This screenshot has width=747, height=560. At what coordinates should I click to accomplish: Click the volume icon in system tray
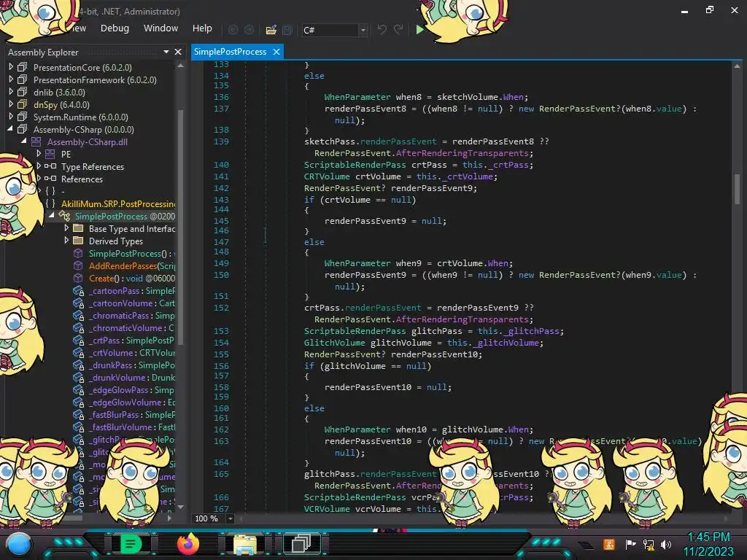665,544
